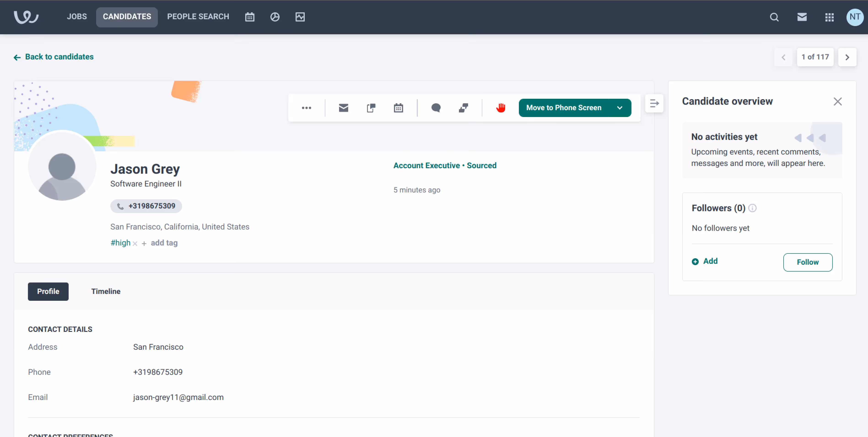This screenshot has height=437, width=868.
Task: Click Back to candidates link
Action: click(54, 57)
